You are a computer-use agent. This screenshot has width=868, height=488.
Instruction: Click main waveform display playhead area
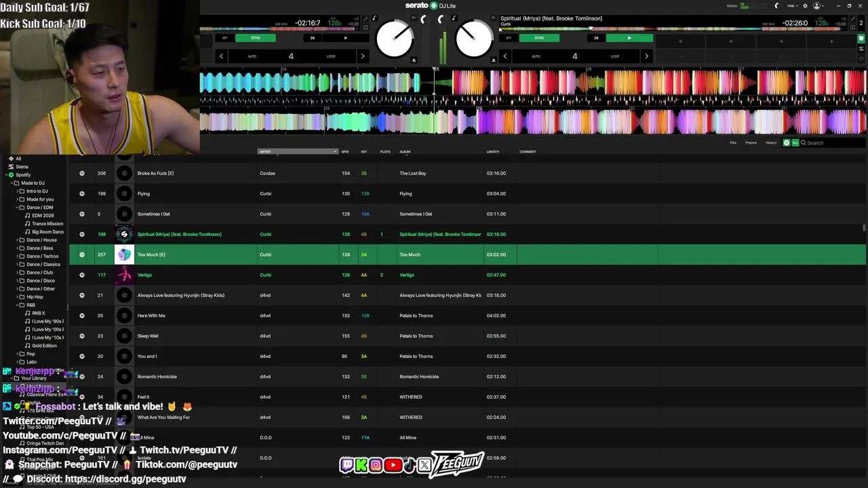(435, 102)
